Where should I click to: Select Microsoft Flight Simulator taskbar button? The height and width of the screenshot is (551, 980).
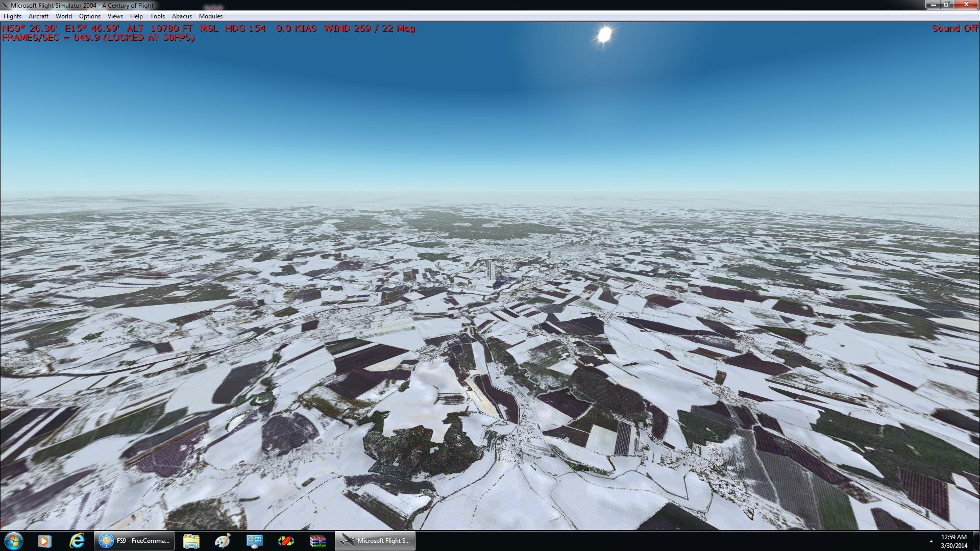coord(375,541)
